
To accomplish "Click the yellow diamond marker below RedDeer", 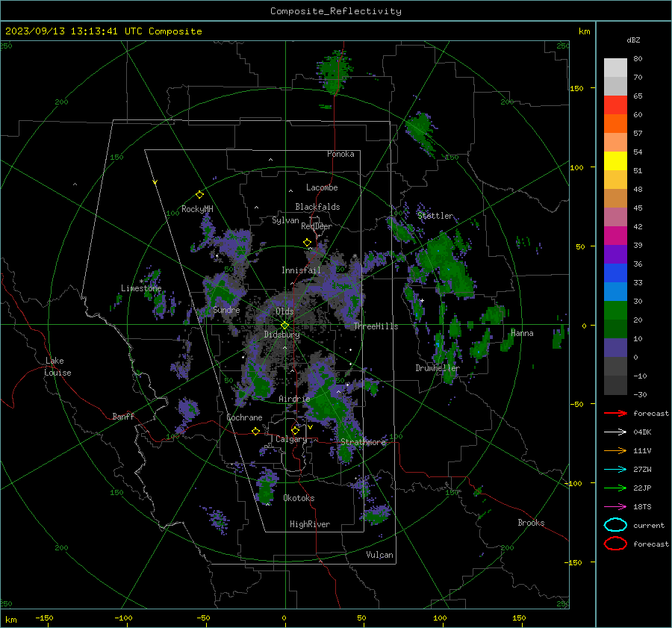I will [307, 243].
